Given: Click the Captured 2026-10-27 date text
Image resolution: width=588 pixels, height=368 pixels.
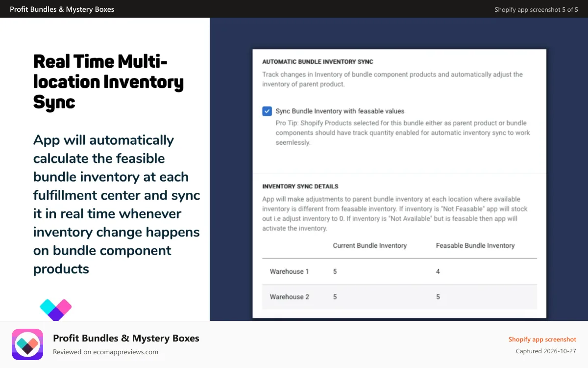Looking at the screenshot, I should coord(546,351).
